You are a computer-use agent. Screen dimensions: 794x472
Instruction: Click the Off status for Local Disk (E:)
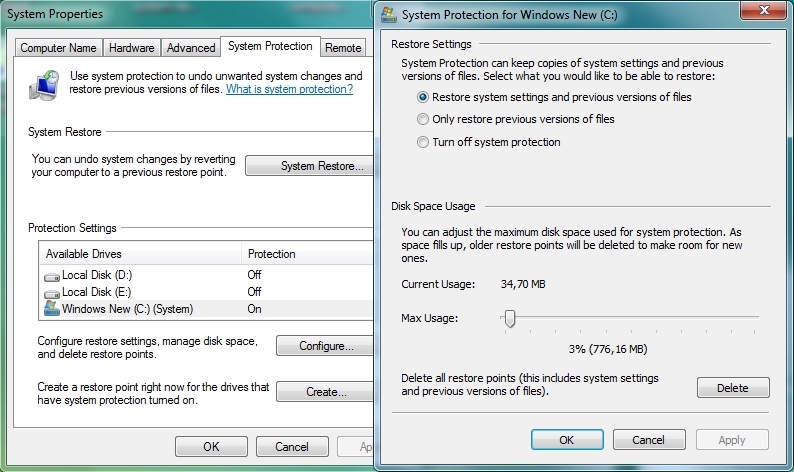click(x=254, y=292)
